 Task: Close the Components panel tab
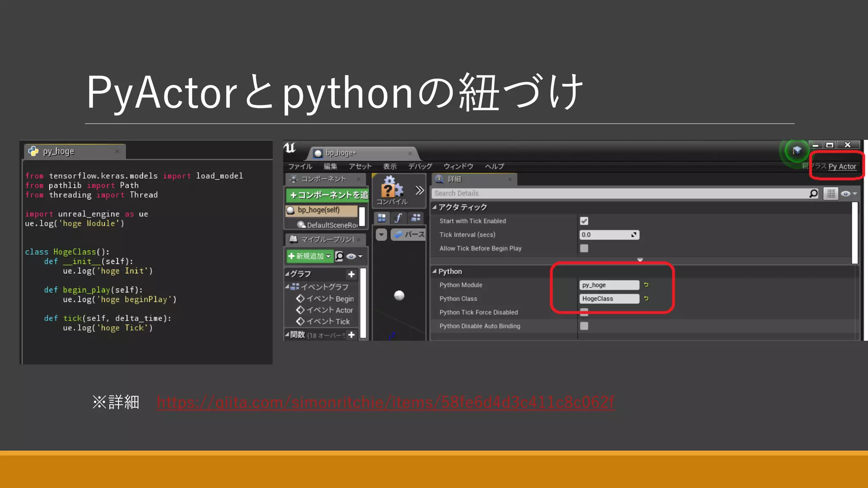(359, 179)
